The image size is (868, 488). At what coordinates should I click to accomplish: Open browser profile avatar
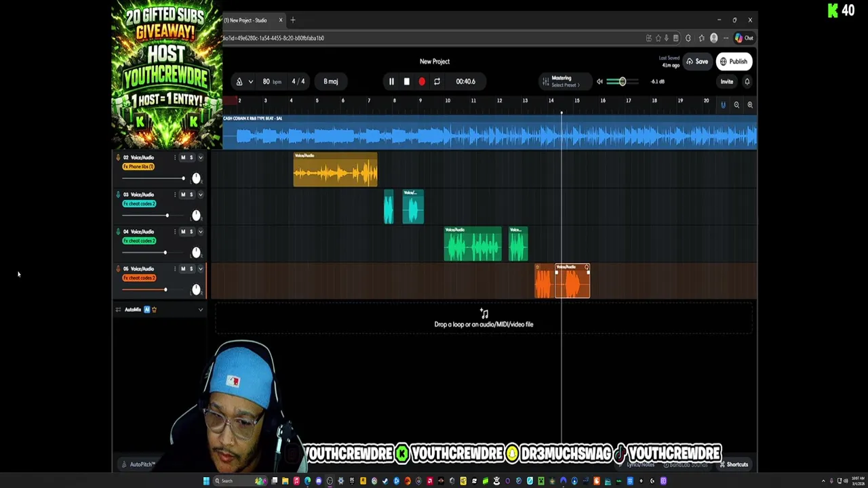tap(713, 38)
